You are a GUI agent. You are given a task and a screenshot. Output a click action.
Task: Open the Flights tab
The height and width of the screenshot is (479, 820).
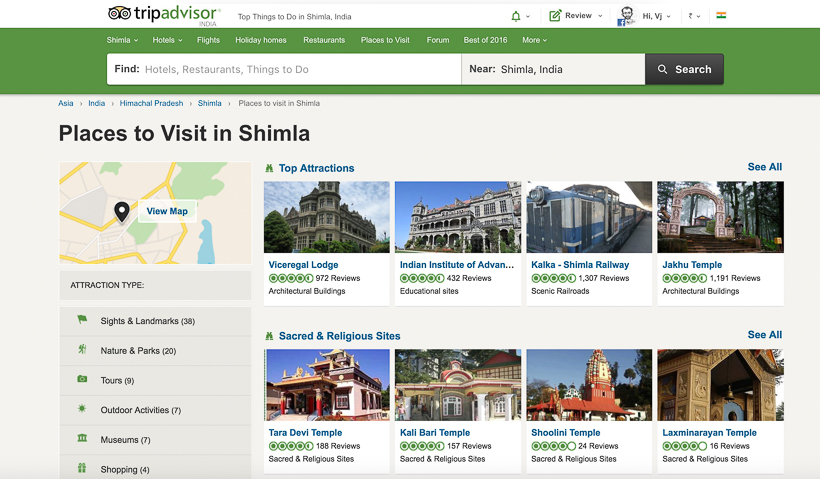208,40
